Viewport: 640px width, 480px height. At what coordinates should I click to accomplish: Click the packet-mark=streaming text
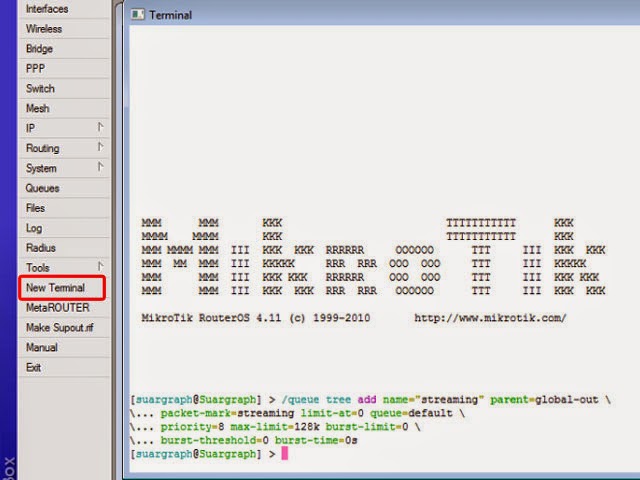click(x=227, y=413)
